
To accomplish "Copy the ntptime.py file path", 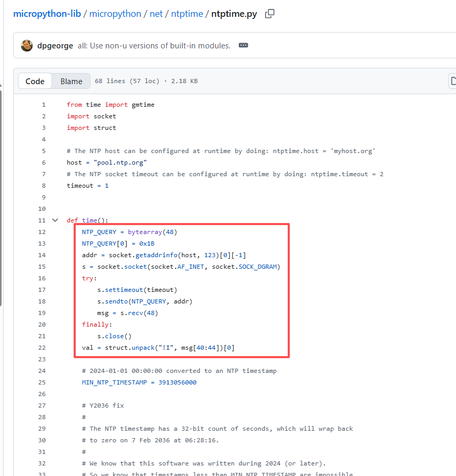I will (x=270, y=14).
